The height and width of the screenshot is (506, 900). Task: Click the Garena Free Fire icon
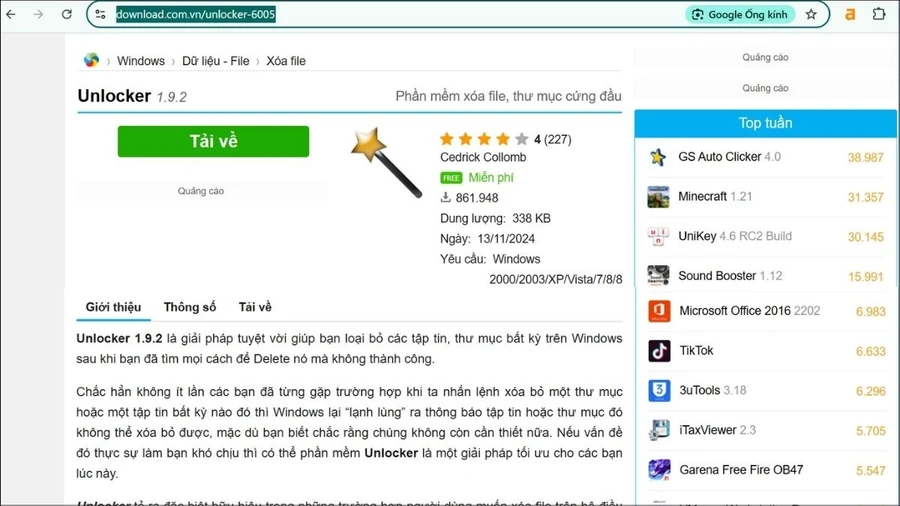coord(659,470)
